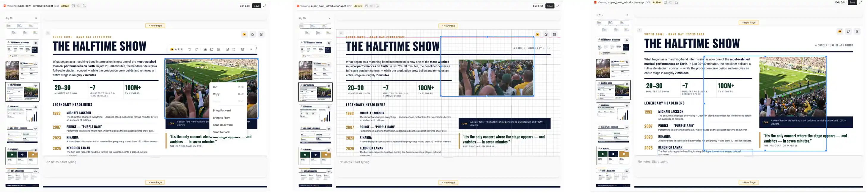Toggle visibility of Halftime Show thumbnail, right window
Image resolution: width=868 pixels, height=193 pixels.
[627, 84]
